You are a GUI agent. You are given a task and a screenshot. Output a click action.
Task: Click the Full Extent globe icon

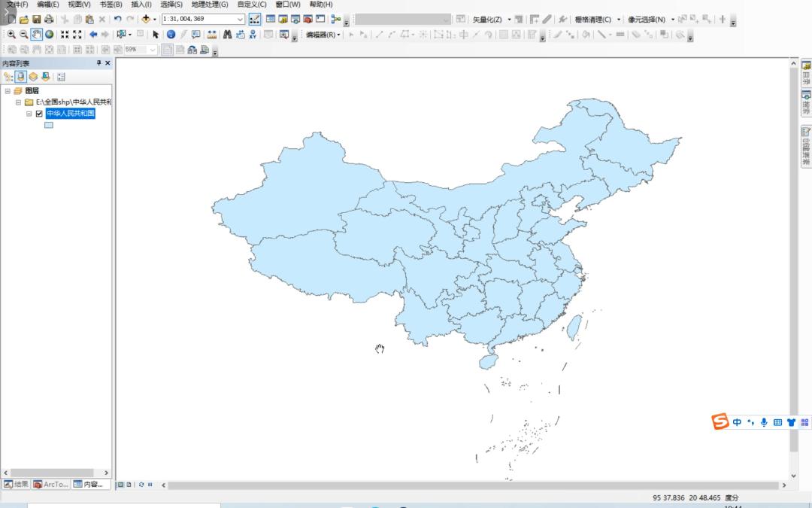pos(49,35)
